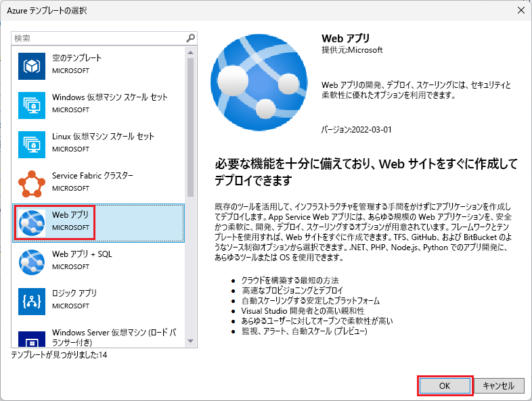Select ロジック アプリ template
This screenshot has height=401, width=532.
98,302
